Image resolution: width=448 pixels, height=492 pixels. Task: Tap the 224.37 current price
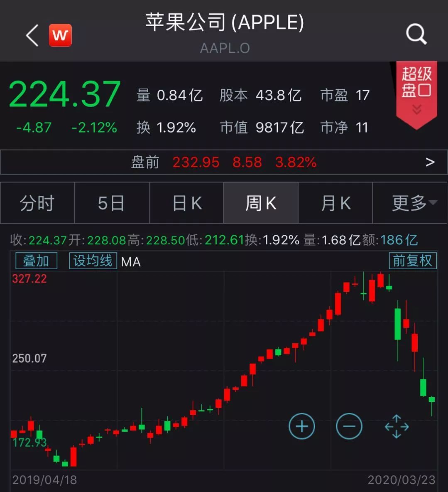point(65,95)
